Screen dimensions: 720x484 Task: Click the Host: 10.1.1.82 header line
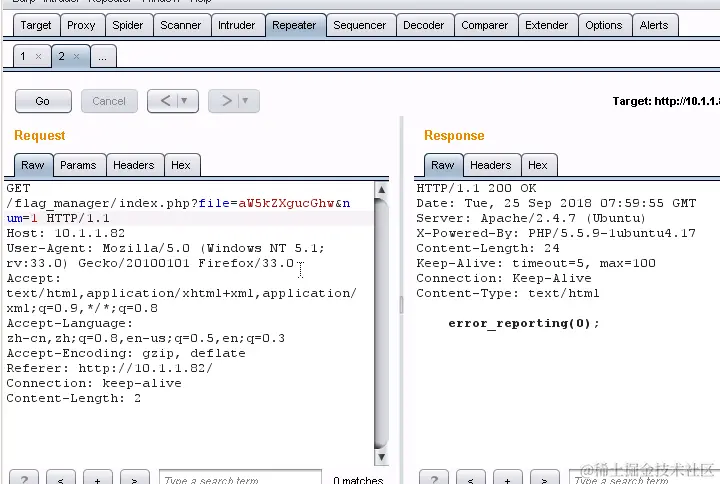click(x=66, y=233)
